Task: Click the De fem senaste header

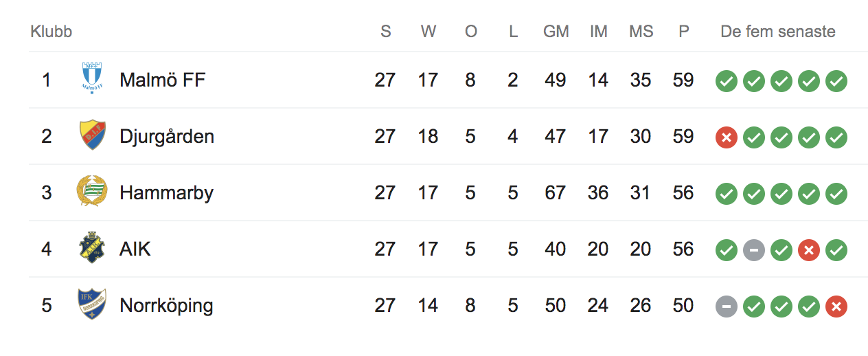Action: 778,32
